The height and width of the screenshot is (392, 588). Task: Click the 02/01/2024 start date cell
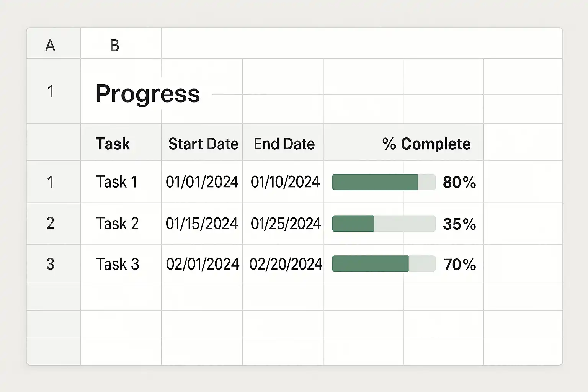tap(202, 264)
